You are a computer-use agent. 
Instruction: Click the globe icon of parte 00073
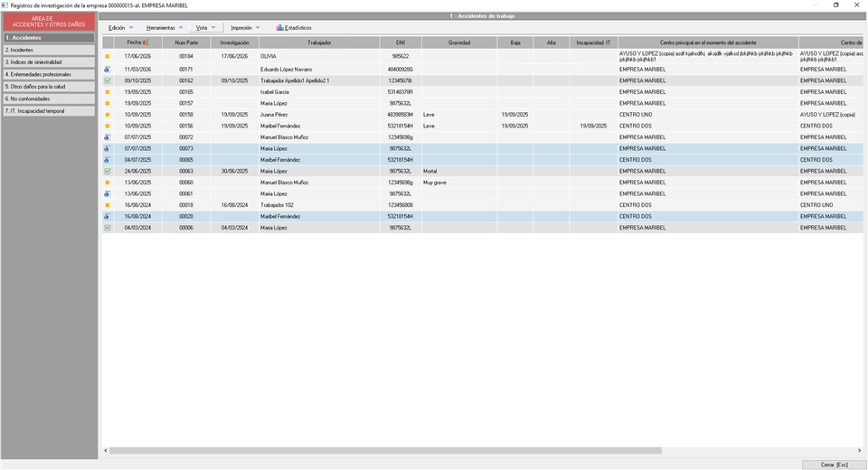108,149
